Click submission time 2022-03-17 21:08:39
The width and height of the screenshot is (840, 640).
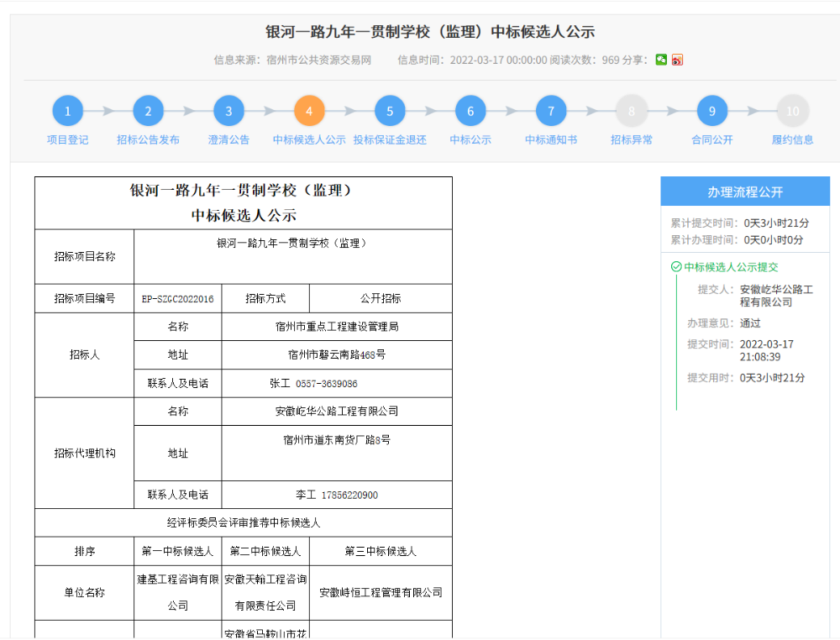[767, 350]
